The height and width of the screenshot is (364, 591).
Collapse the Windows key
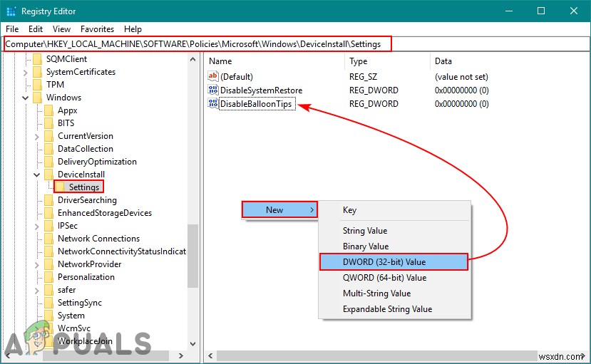point(25,98)
